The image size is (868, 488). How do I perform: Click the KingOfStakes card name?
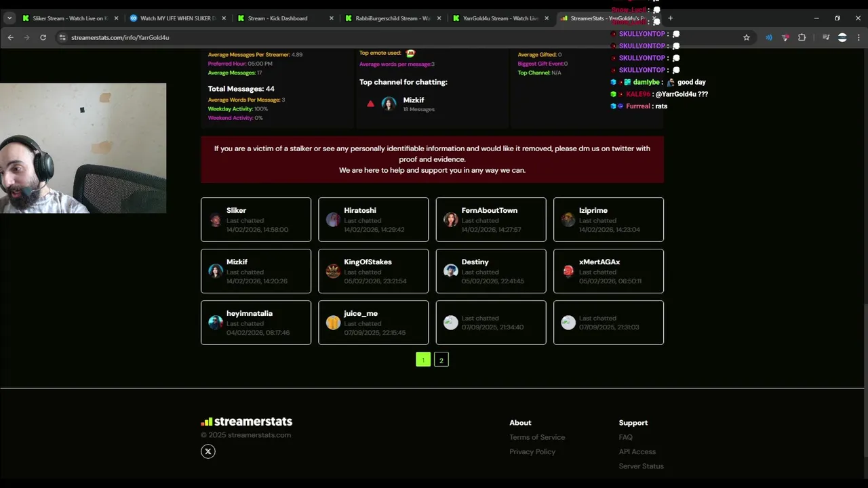[x=368, y=262]
